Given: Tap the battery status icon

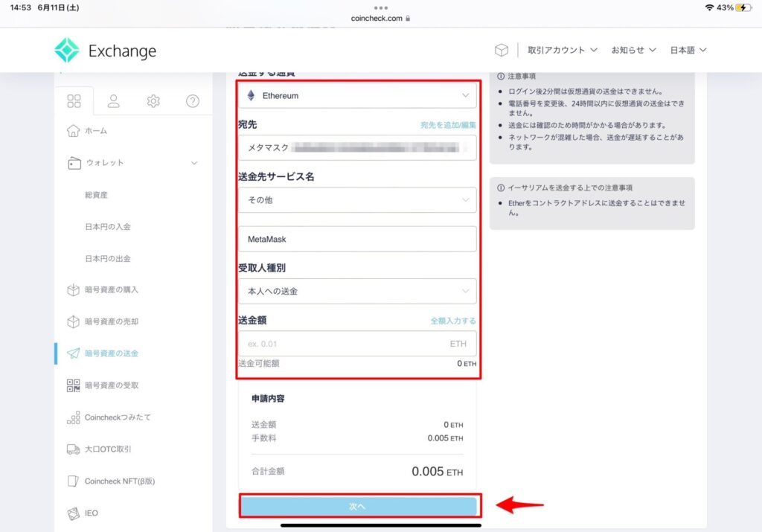Looking at the screenshot, I should coord(743,7).
